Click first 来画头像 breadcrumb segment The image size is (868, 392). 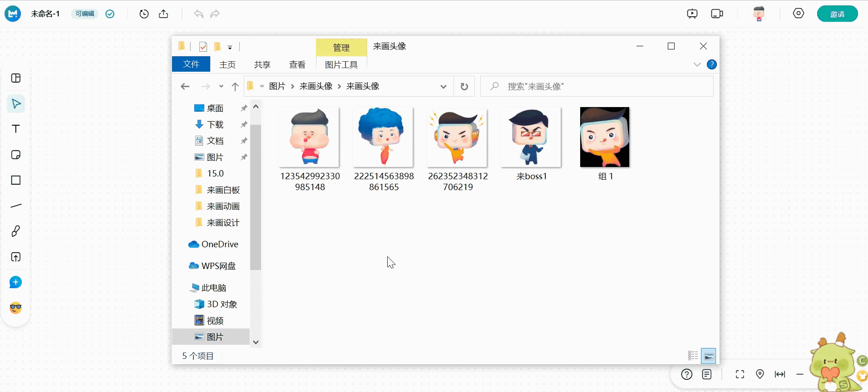coord(316,86)
